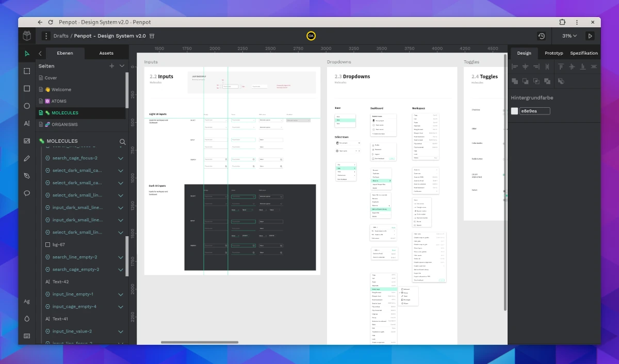Expand search_line_empty-2 layer
Image resolution: width=619 pixels, height=364 pixels.
[x=121, y=257]
